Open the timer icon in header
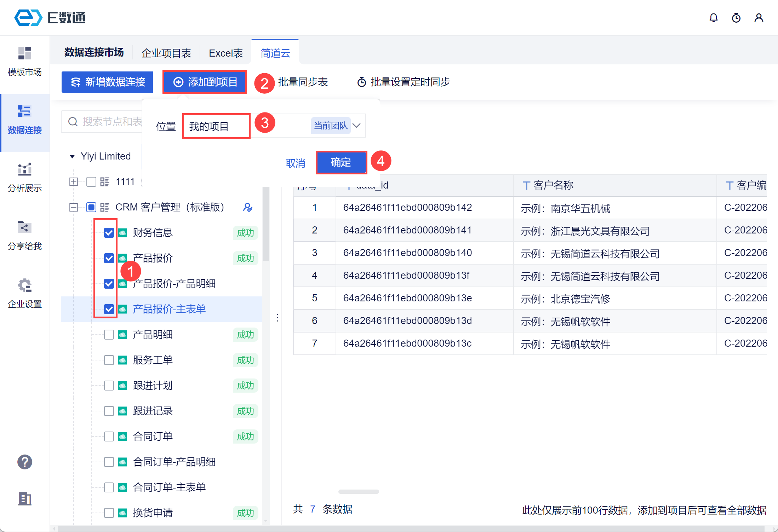The width and height of the screenshot is (778, 532). point(736,18)
